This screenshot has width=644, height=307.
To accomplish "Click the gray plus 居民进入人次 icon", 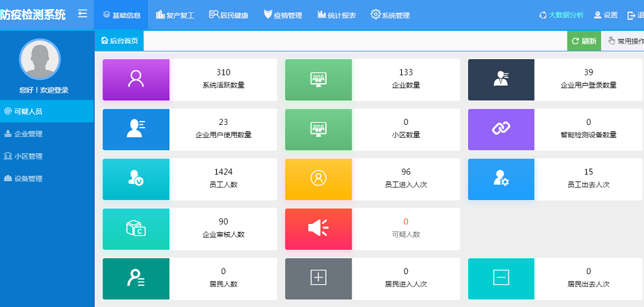I will (319, 278).
